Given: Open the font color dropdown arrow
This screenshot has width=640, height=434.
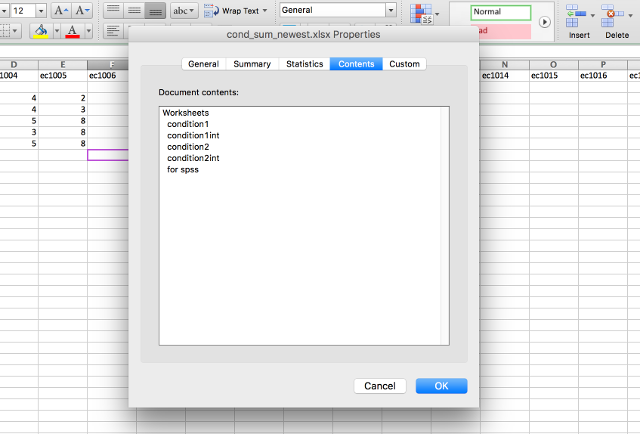Looking at the screenshot, I should click(x=88, y=31).
